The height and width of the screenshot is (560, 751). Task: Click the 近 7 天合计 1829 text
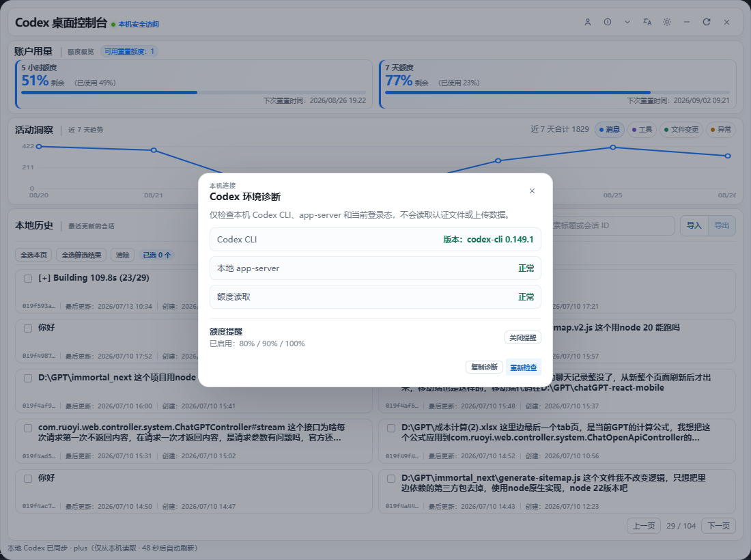[x=560, y=129]
